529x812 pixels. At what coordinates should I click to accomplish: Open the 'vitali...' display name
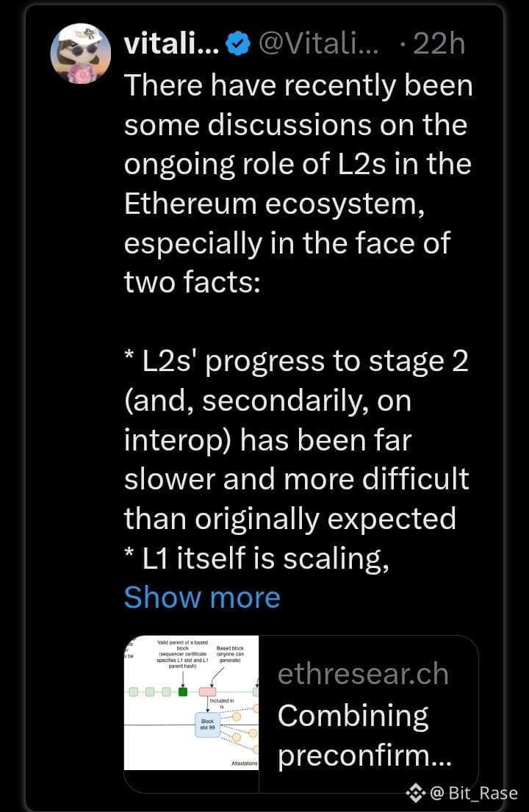[172, 44]
